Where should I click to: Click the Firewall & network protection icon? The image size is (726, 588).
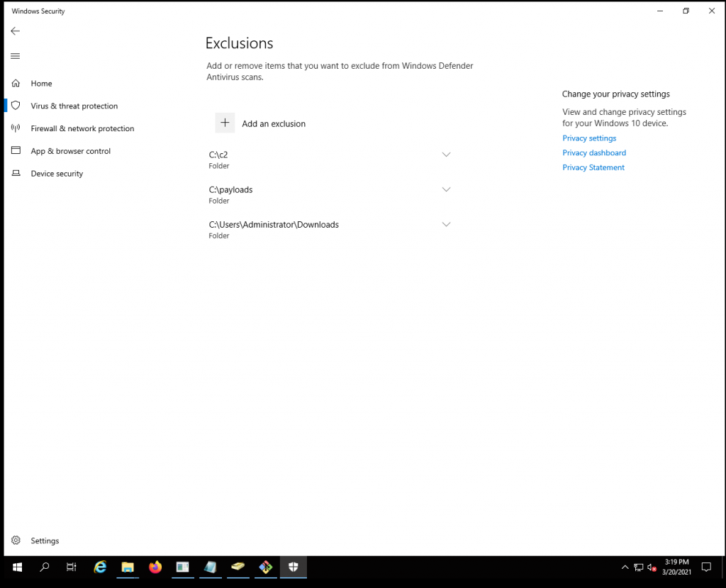[15, 128]
